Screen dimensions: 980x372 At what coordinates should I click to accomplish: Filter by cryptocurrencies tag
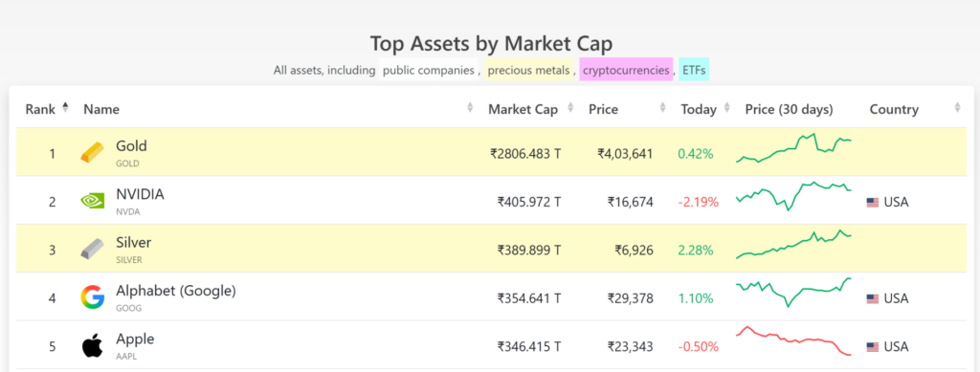(x=626, y=70)
